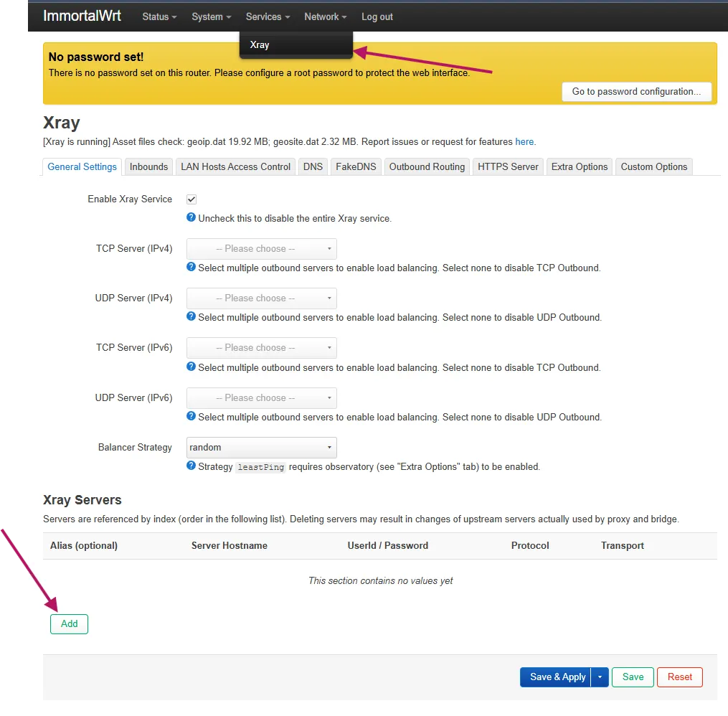Click the red Reset button

point(680,677)
